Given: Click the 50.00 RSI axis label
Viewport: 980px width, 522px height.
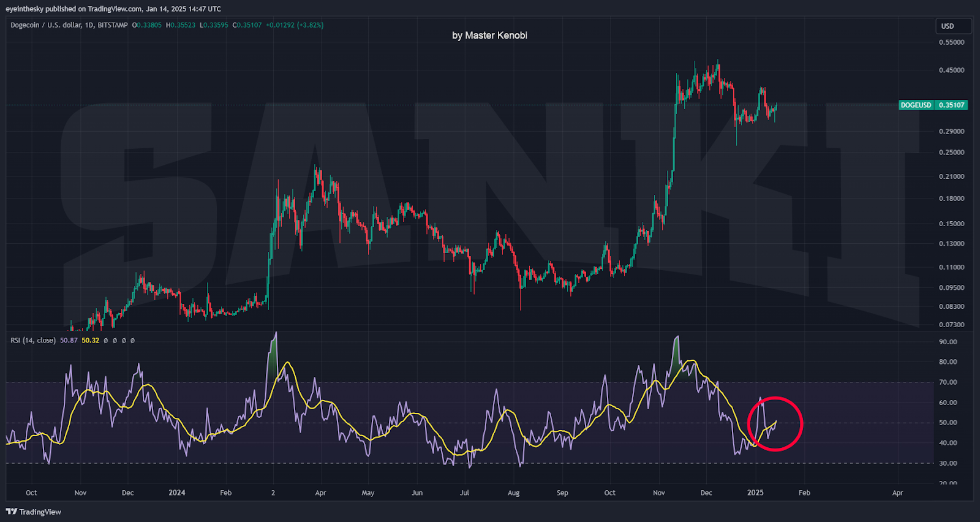Looking at the screenshot, I should click(948, 422).
